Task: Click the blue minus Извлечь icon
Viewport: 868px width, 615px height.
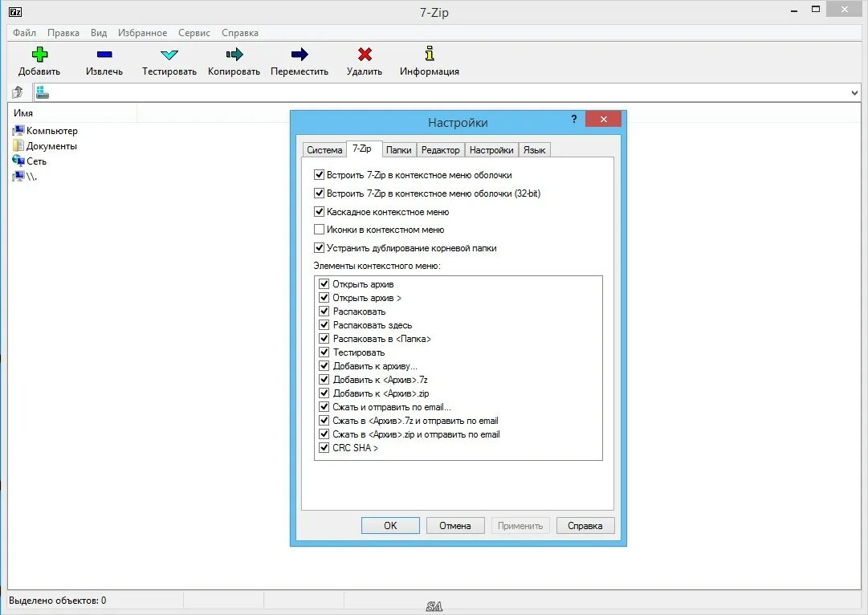Action: point(104,55)
